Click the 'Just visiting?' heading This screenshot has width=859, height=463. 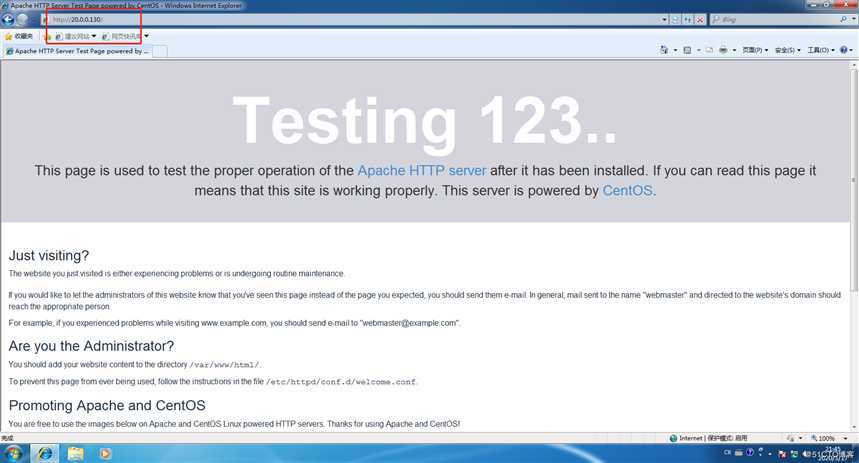coord(49,255)
